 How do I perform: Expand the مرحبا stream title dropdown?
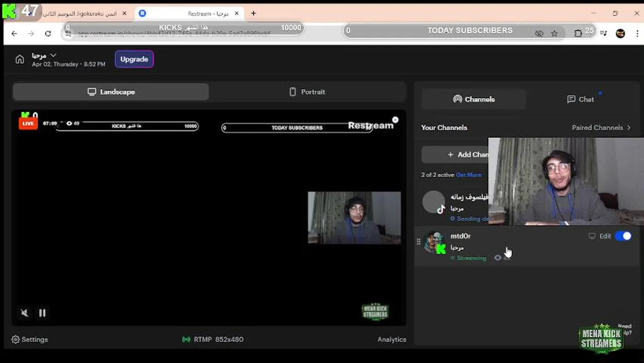[53, 55]
